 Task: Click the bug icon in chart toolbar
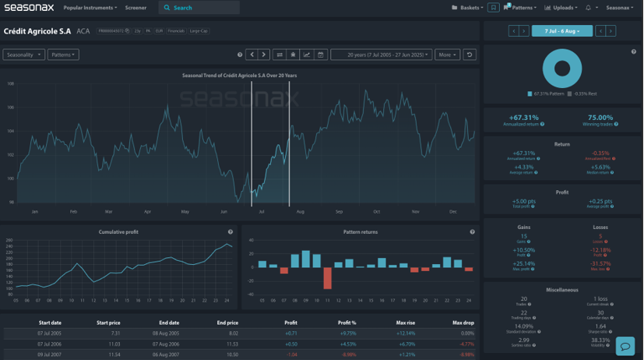click(293, 55)
